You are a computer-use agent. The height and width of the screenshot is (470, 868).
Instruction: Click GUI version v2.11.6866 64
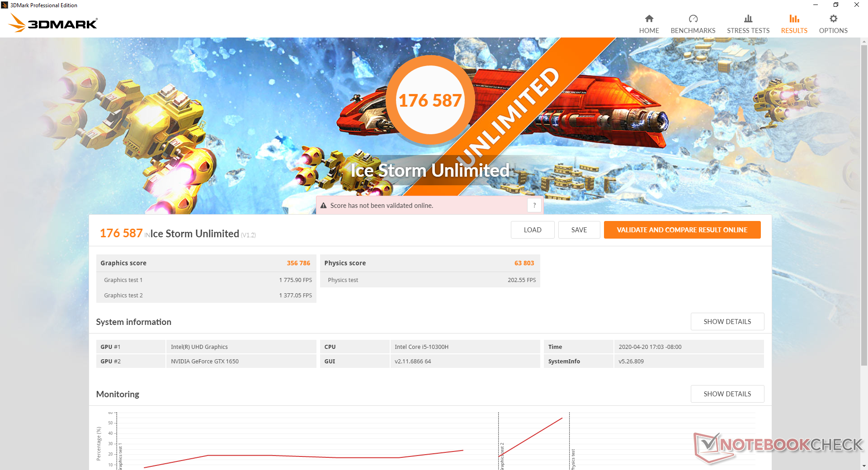click(x=465, y=361)
